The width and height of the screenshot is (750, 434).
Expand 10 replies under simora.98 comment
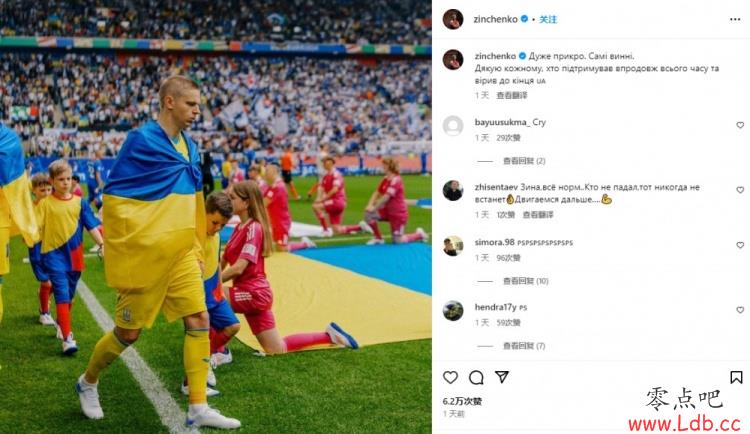click(525, 281)
